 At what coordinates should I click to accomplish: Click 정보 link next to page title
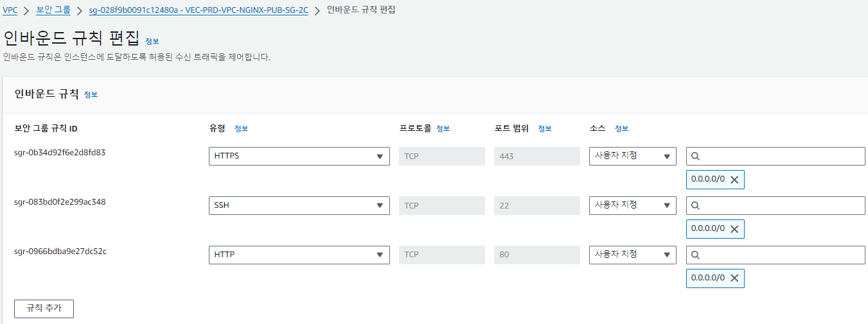click(152, 41)
